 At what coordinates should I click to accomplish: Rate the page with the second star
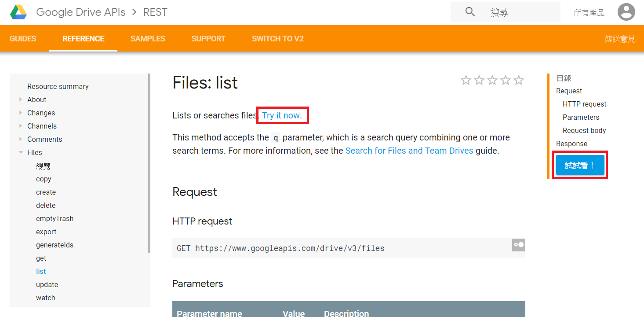(479, 80)
